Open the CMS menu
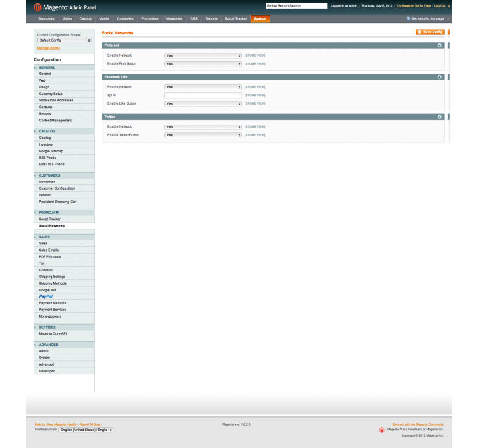This screenshot has width=478, height=448. tap(194, 19)
